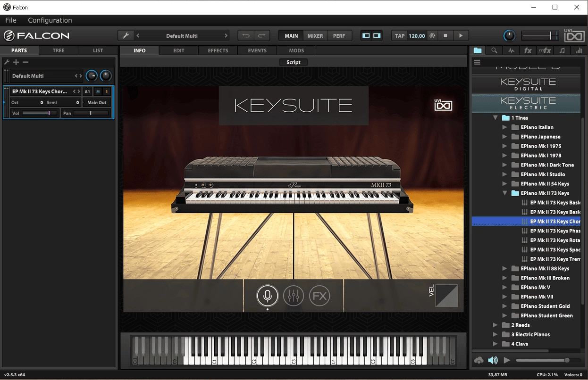Click the play transport button
588x380 pixels.
[461, 35]
